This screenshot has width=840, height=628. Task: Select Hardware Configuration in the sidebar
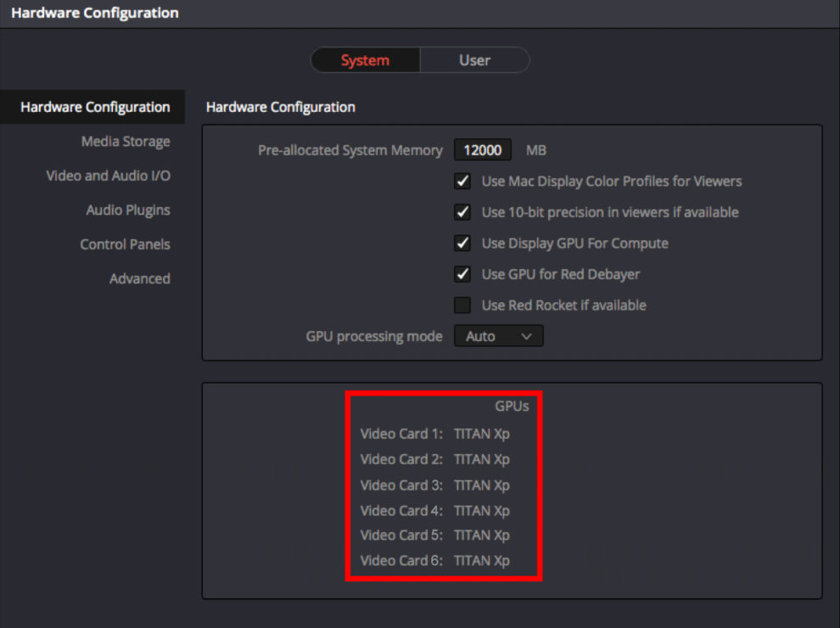(95, 107)
